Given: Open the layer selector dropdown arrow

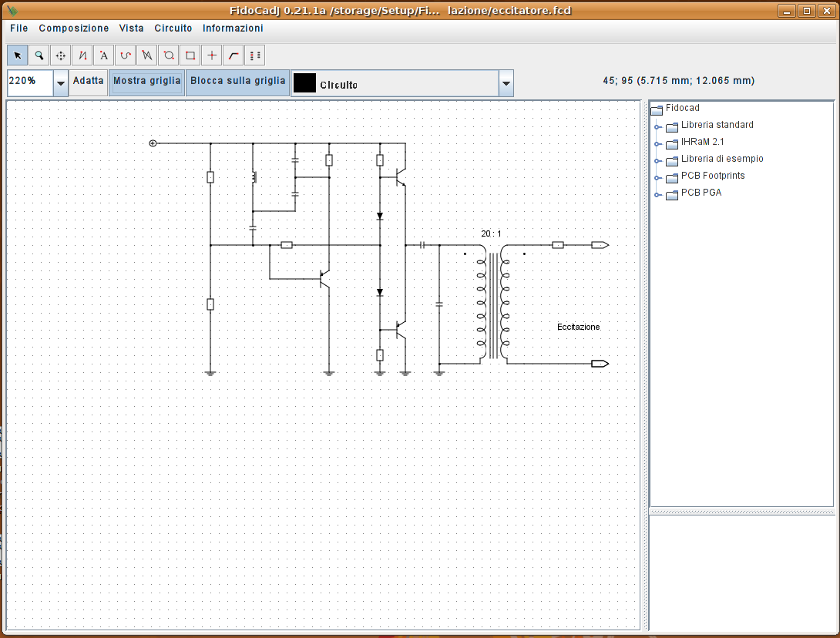Looking at the screenshot, I should tap(506, 84).
